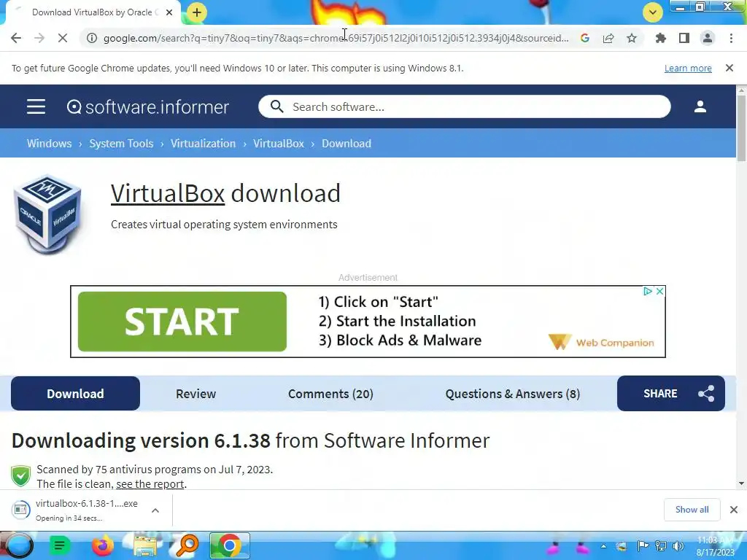
Task: Open a new tab with the plus button
Action: pos(197,12)
